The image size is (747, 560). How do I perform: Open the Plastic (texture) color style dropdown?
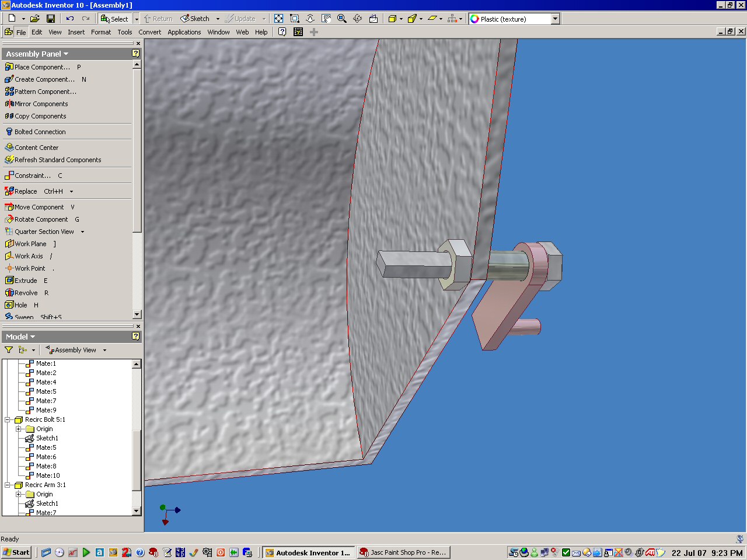[x=555, y=19]
